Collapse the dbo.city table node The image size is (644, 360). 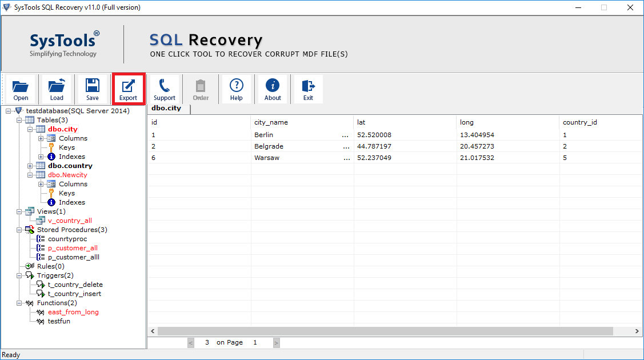tap(30, 129)
